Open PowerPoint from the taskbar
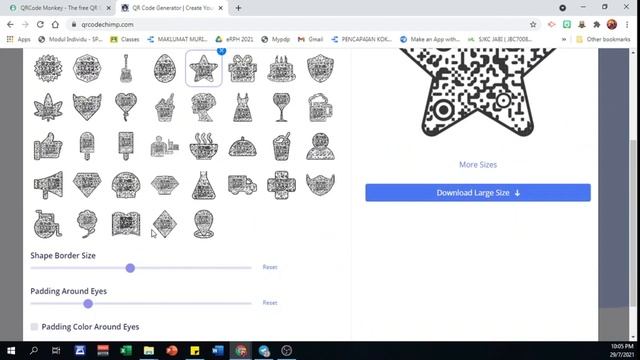The width and height of the screenshot is (640, 360). pos(172,351)
